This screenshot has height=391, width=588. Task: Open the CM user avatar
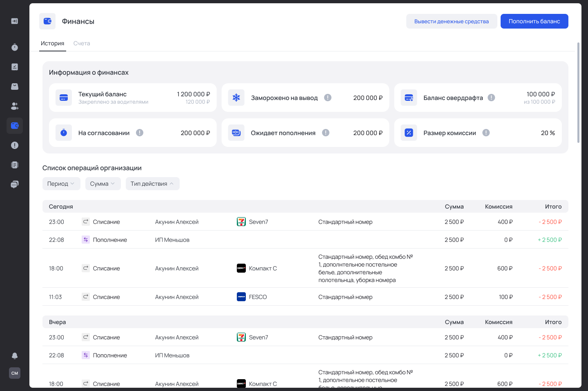click(15, 373)
